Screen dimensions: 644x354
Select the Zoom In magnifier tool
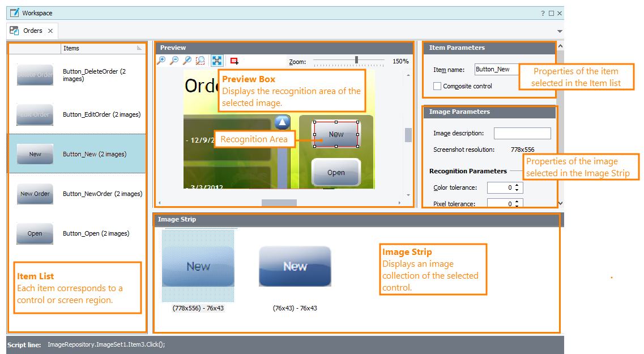tap(161, 61)
